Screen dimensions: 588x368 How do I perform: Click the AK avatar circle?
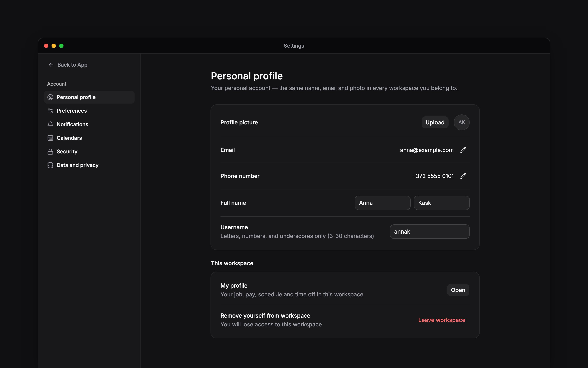(462, 122)
